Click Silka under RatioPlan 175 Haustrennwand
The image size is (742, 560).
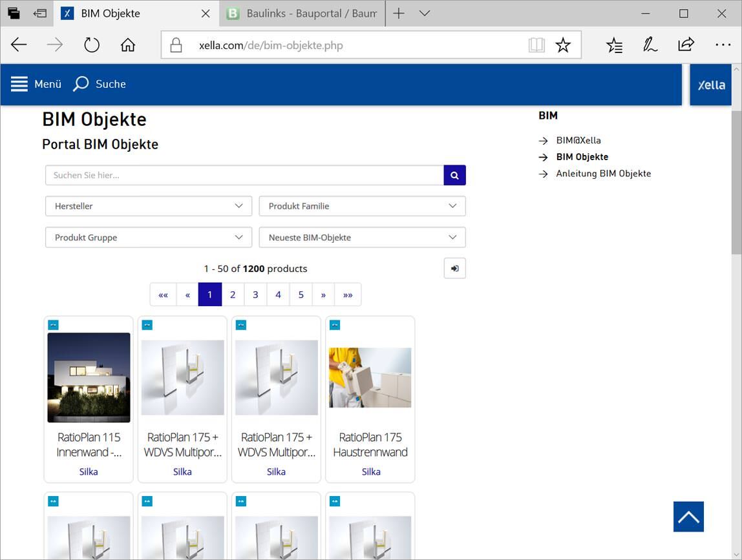click(371, 472)
